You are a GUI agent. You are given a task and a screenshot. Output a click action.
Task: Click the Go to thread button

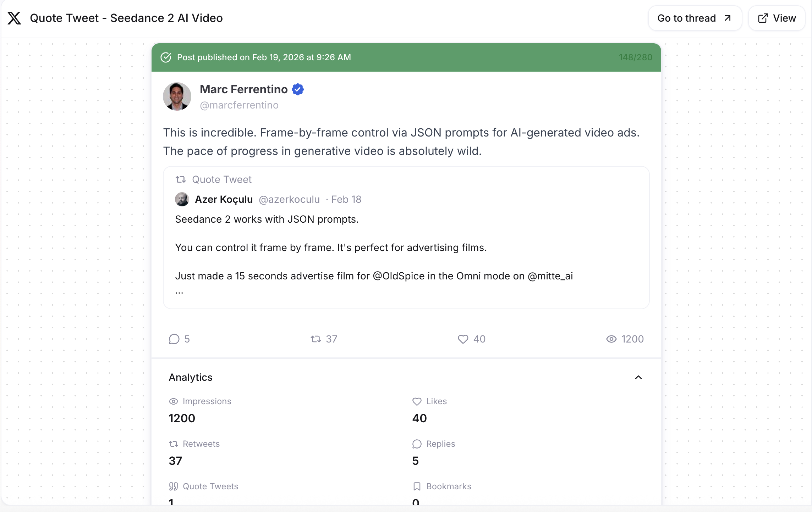coord(695,18)
